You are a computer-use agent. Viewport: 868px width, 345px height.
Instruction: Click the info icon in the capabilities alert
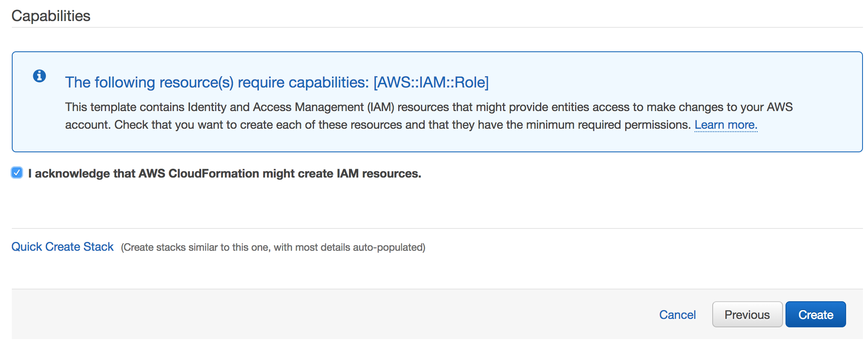40,76
